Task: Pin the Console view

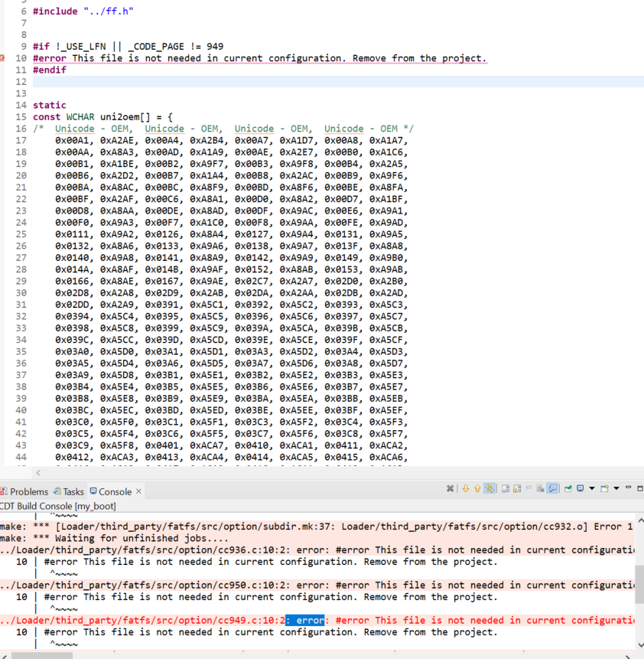Action: [x=566, y=488]
